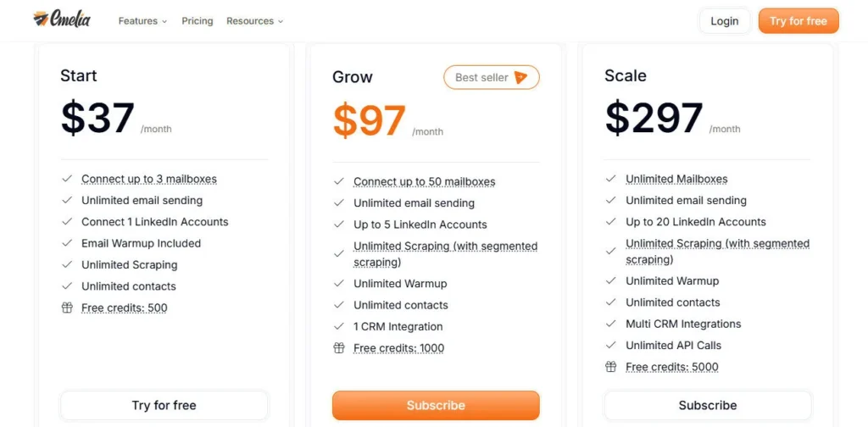Subscribe to the Scale plan
This screenshot has width=868, height=427.
click(x=708, y=405)
